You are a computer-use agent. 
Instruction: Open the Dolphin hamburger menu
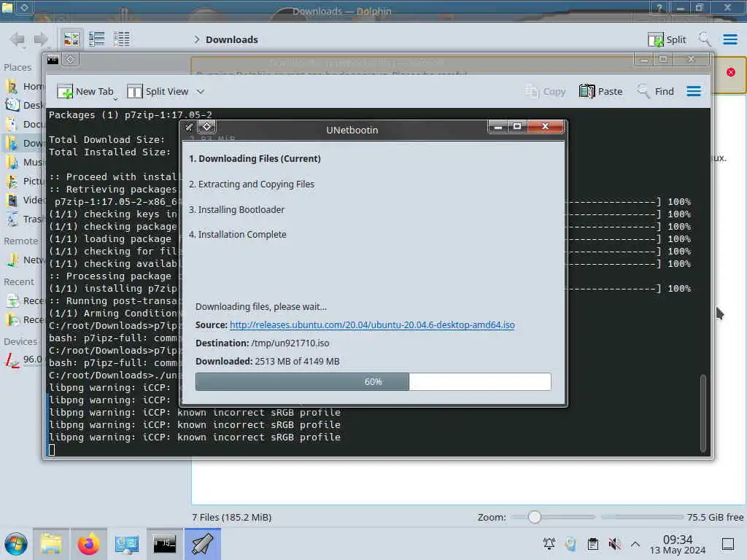click(729, 39)
